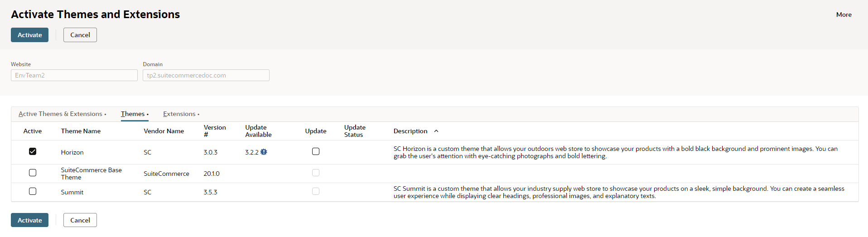Click the Domain field
868x237 pixels.
point(206,75)
